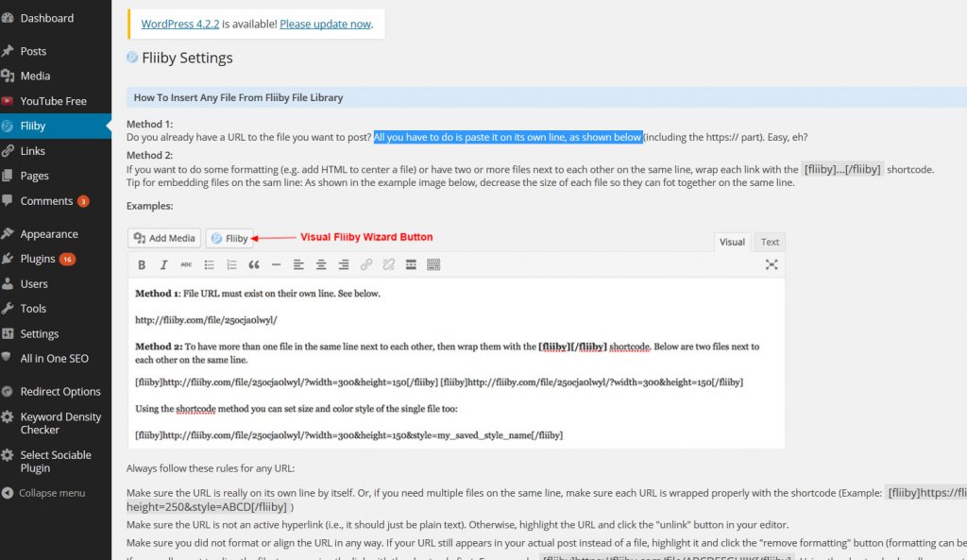967x560 pixels.
Task: Click the unlink (remove link) icon
Action: 388,264
